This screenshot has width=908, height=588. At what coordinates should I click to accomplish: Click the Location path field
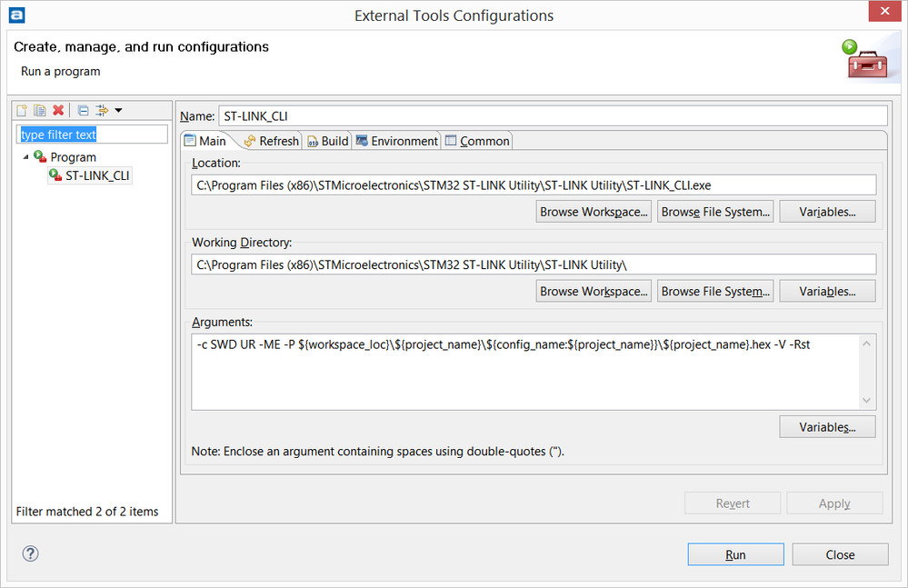(534, 185)
